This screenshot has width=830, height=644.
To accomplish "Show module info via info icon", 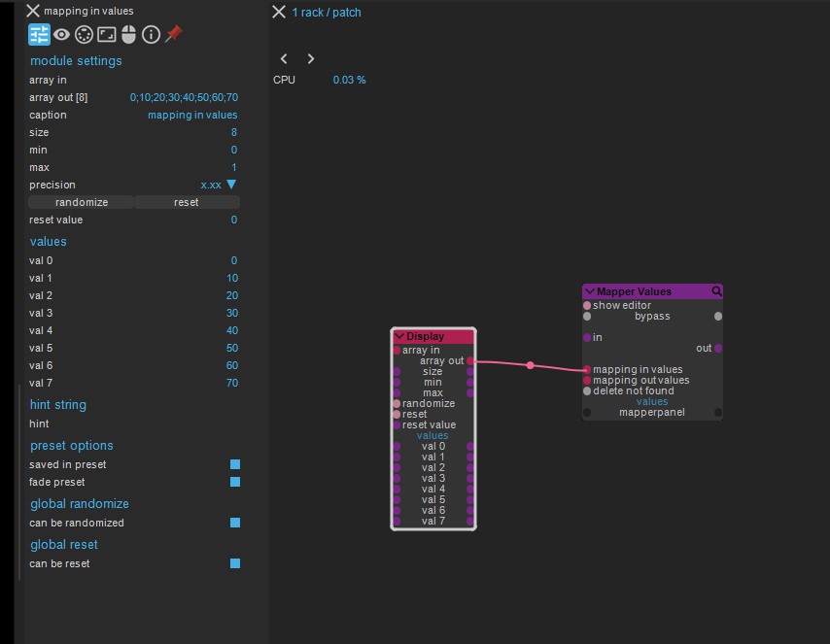I will click(x=151, y=35).
